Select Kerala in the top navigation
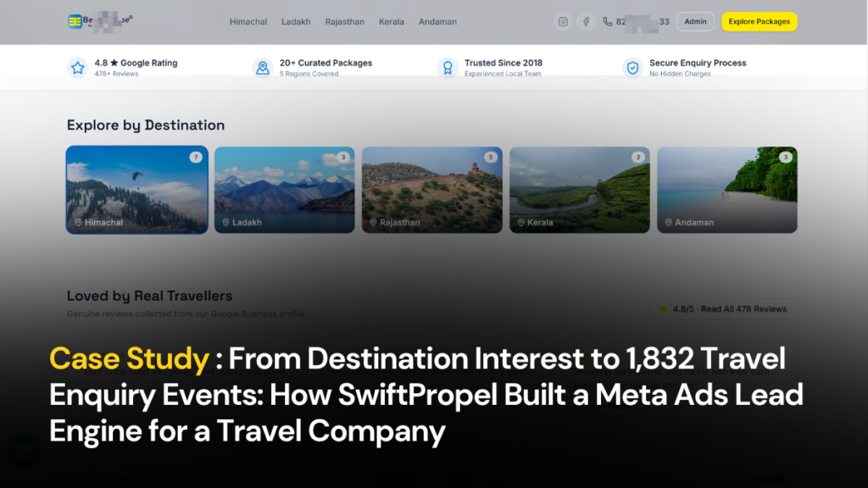The width and height of the screenshot is (868, 488). click(x=392, y=21)
